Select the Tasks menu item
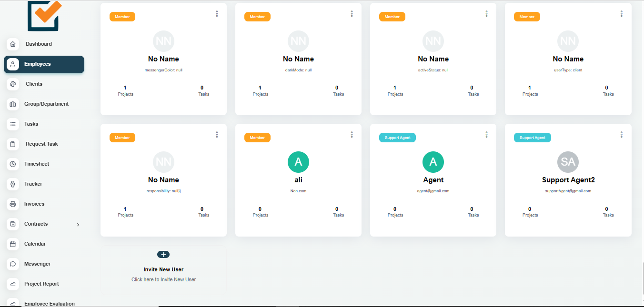Viewport: 644px width, 307px height. [31, 124]
